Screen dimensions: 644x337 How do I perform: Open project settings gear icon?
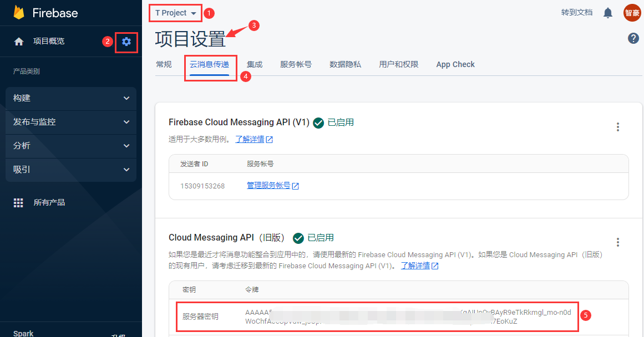click(126, 42)
